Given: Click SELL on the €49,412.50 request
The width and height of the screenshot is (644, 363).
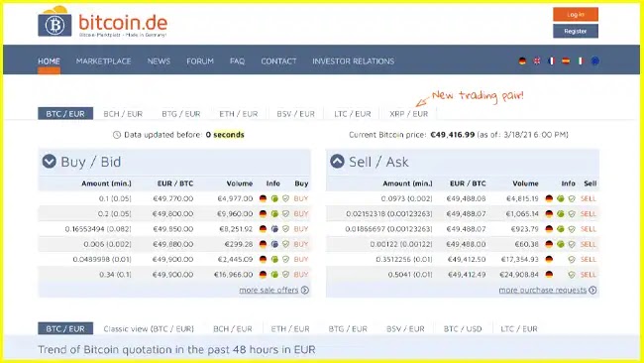Looking at the screenshot, I should pos(589,260).
